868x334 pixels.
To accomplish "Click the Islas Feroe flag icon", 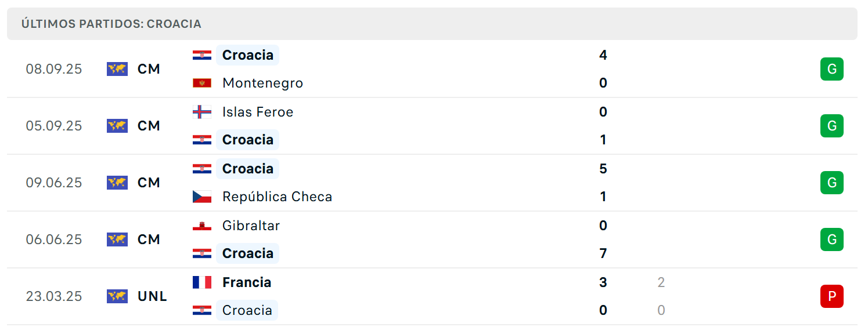I will pos(202,112).
